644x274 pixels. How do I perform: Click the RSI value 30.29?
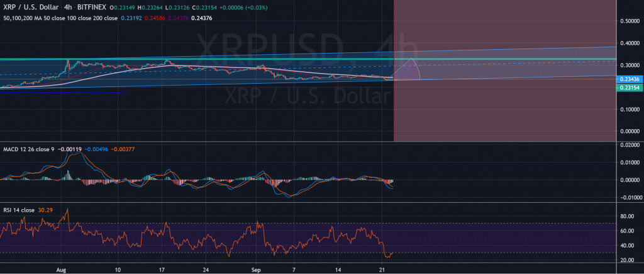coord(45,210)
